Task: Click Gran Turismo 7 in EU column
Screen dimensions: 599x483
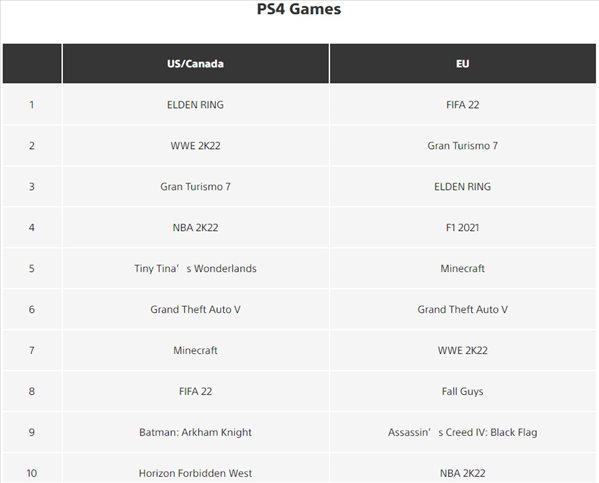Action: tap(462, 146)
